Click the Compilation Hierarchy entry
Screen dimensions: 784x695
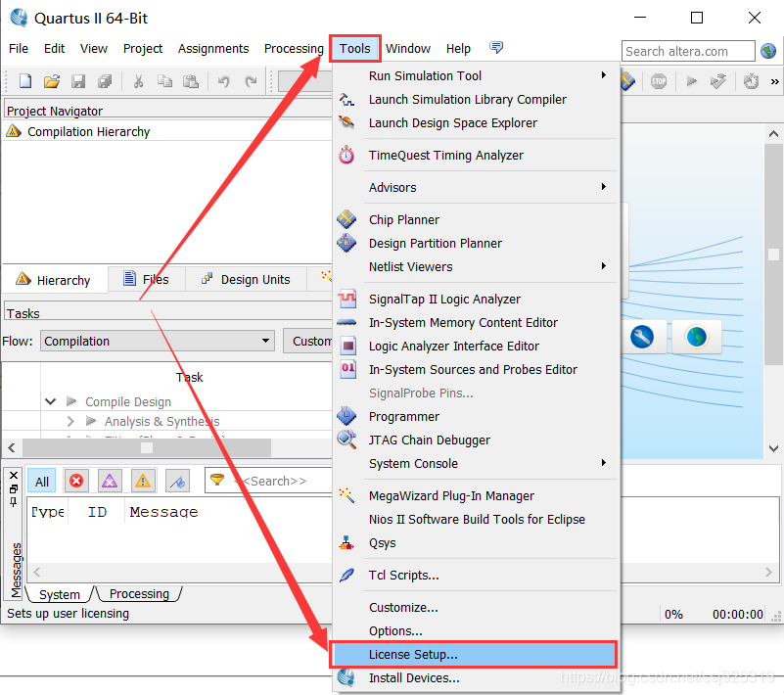[x=88, y=131]
